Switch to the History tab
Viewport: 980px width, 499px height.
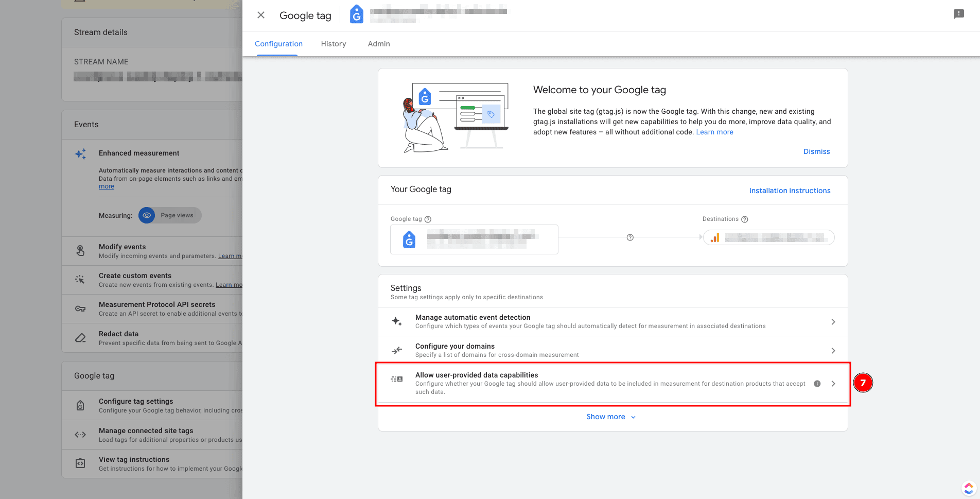point(334,44)
